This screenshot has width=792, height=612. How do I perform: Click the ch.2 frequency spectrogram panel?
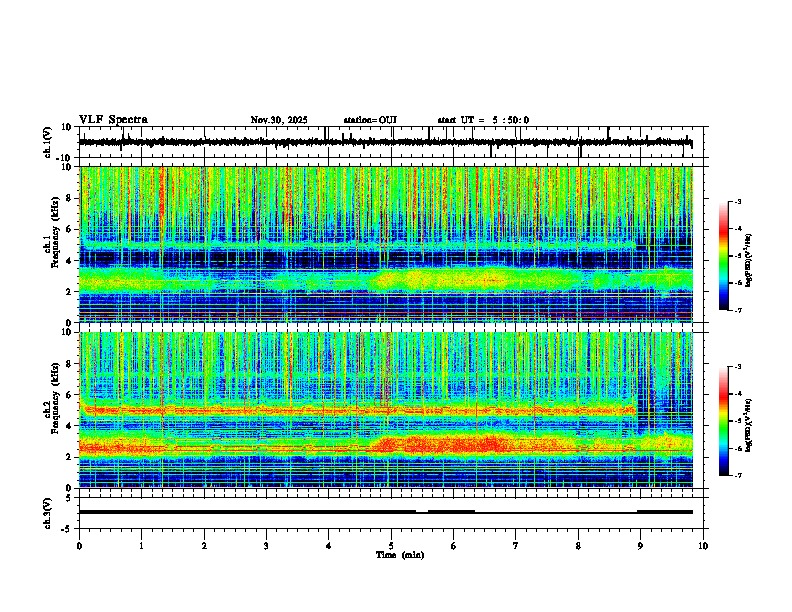click(x=386, y=410)
